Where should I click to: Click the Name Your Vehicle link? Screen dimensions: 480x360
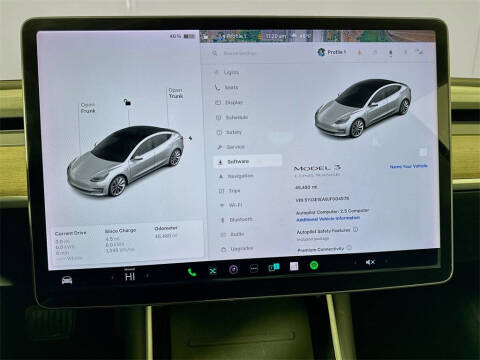coord(409,166)
